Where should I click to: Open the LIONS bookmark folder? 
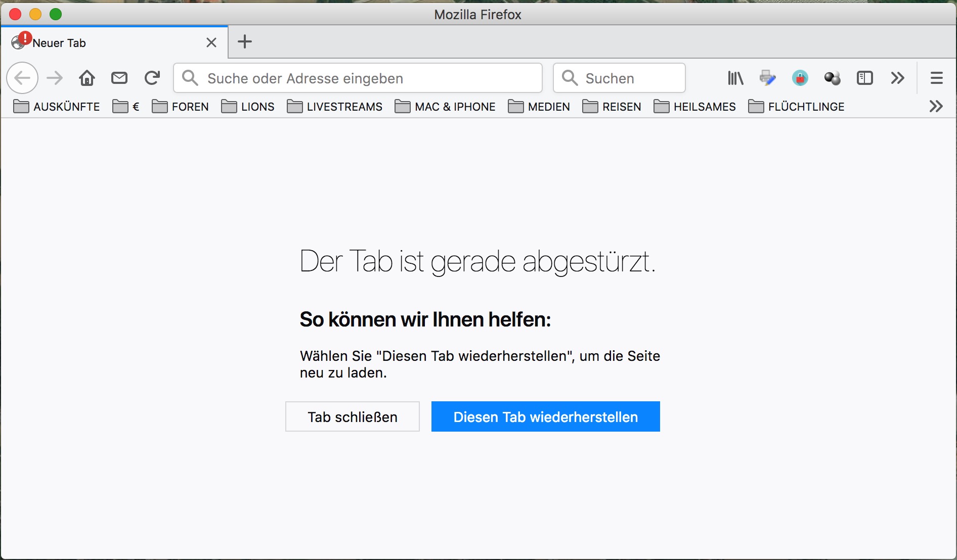248,107
